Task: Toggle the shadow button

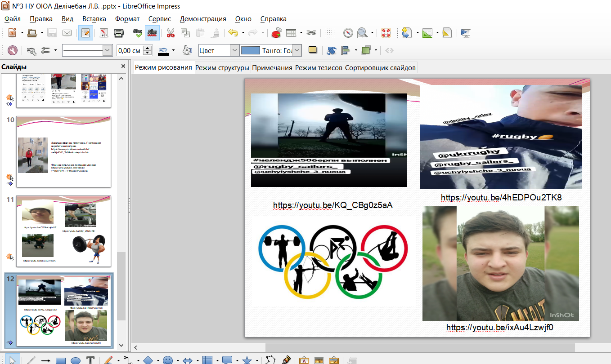Action: tap(312, 50)
